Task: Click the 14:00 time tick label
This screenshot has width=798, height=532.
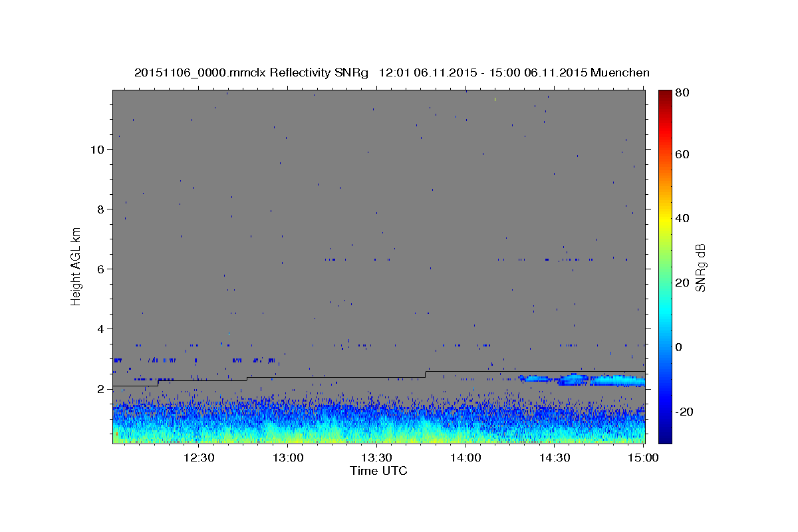Action: tap(465, 458)
